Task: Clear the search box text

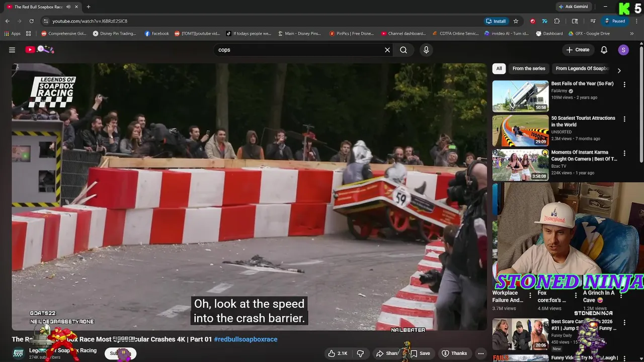Action: pos(387,50)
